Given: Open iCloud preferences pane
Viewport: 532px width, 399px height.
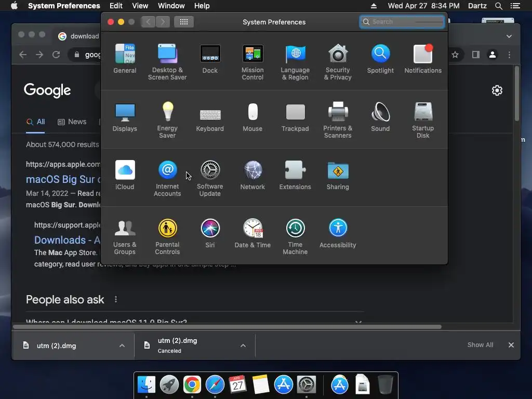Looking at the screenshot, I should 125,175.
